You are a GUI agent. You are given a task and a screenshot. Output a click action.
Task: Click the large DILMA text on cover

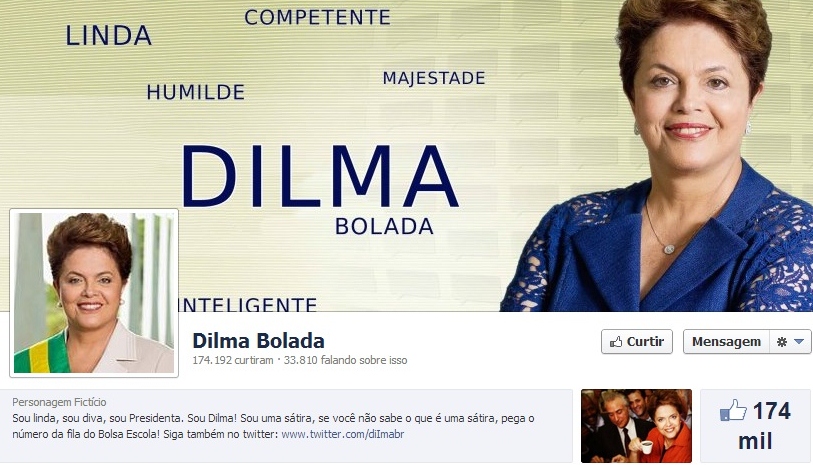[319, 177]
